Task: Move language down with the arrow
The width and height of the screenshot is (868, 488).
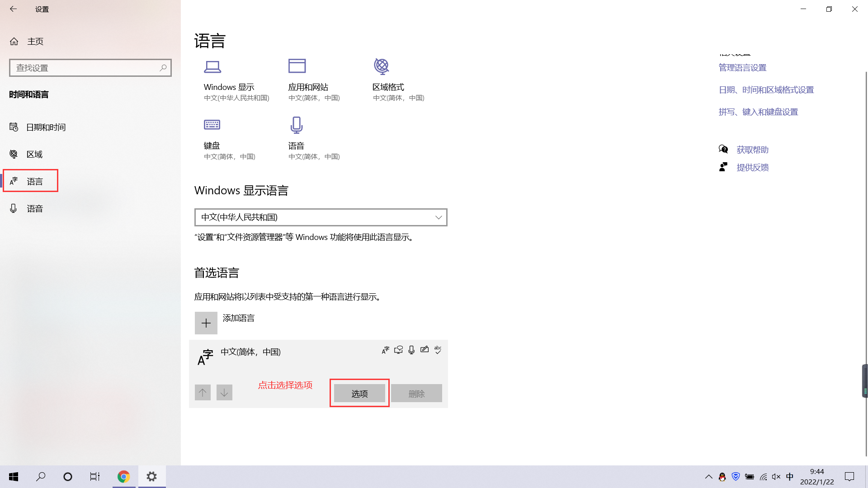Action: click(224, 393)
